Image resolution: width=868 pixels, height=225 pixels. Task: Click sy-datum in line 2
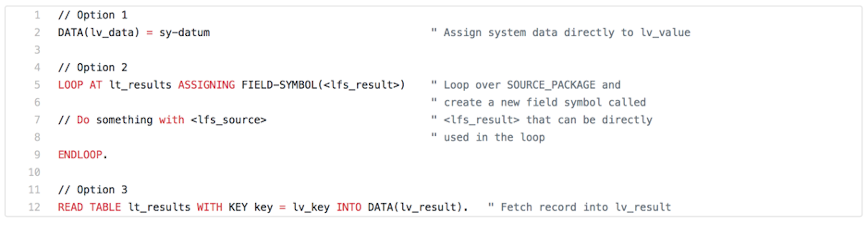184,33
